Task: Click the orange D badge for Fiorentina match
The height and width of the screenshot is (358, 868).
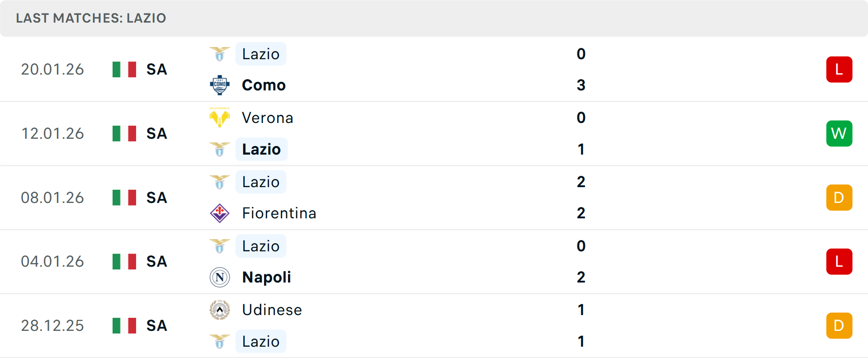Action: 839,198
